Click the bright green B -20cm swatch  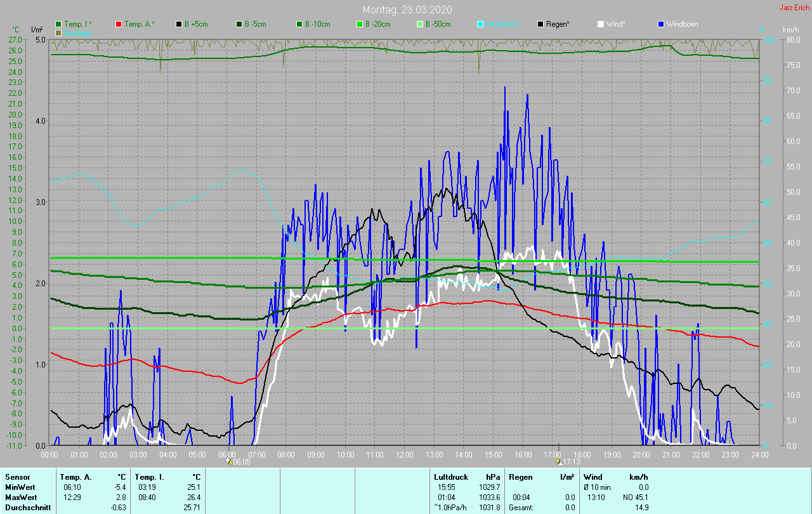(359, 24)
